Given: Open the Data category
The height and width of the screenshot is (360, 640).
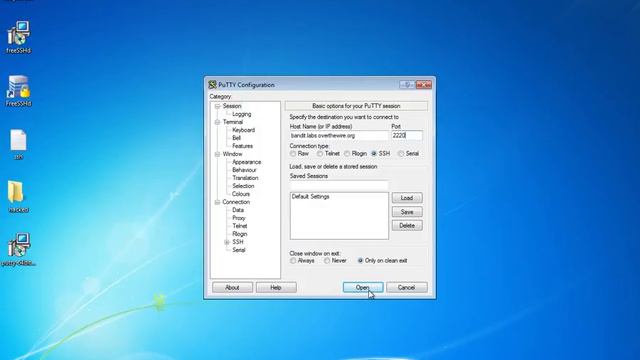Looking at the screenshot, I should tap(238, 210).
